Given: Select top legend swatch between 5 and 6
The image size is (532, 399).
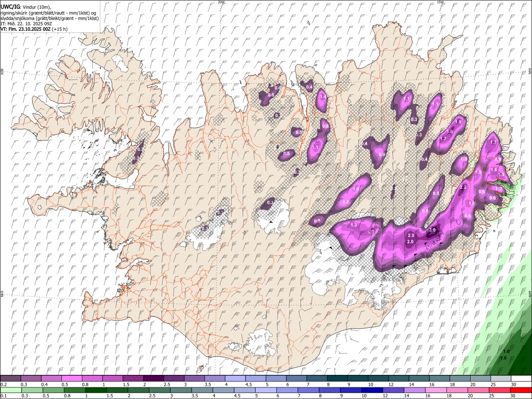Looking at the screenshot, I should (276, 378).
